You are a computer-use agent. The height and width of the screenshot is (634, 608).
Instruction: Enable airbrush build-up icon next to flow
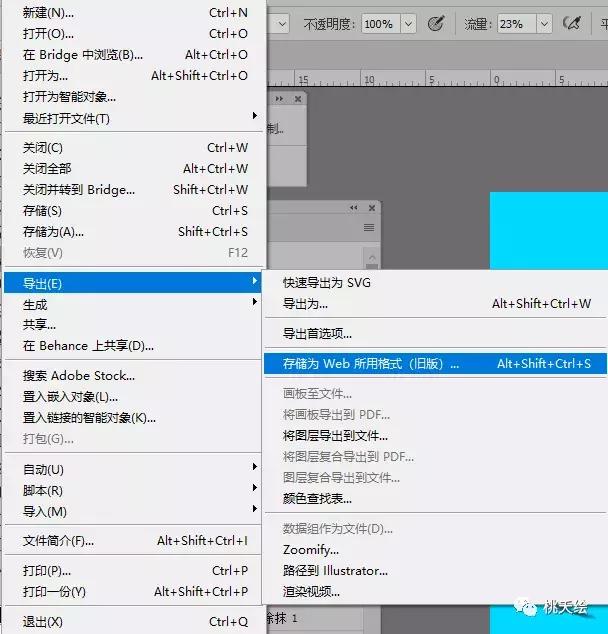click(572, 23)
